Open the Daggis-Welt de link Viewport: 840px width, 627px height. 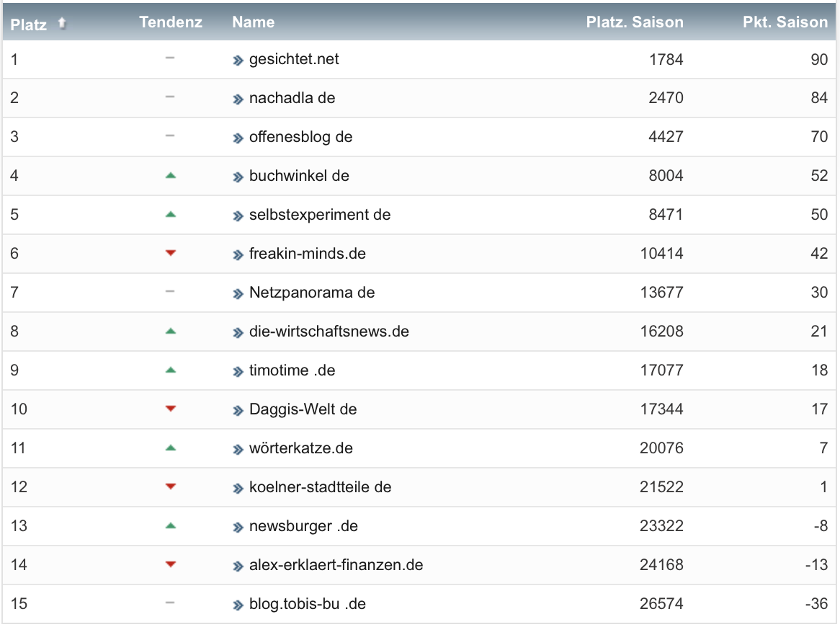tap(303, 409)
